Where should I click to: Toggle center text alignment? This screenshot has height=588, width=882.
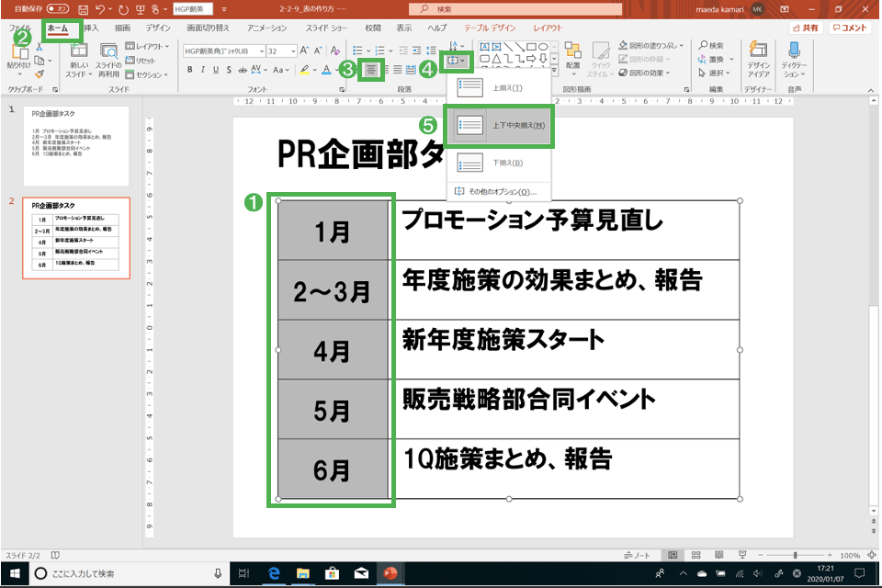click(371, 70)
